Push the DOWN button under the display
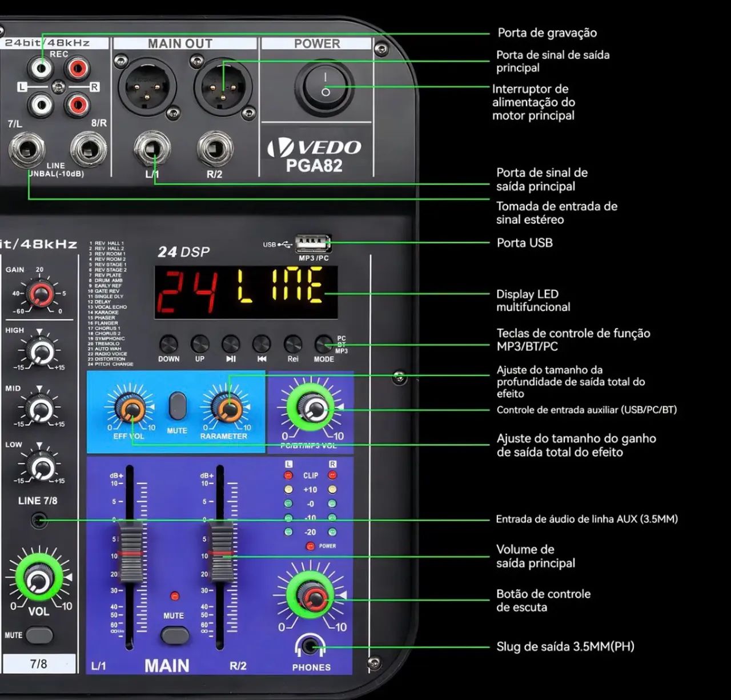The image size is (731, 700). coord(168,344)
